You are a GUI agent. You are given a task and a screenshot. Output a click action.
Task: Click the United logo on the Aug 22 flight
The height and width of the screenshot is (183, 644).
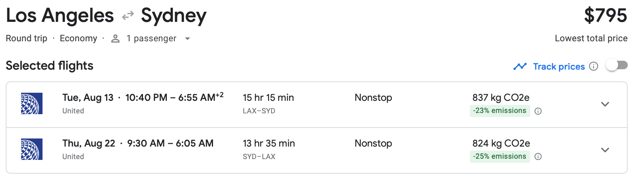pos(32,149)
